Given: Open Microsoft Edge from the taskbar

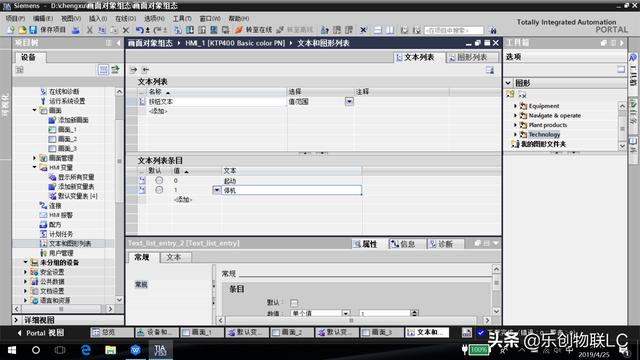Looking at the screenshot, I should pyautogui.click(x=86, y=350).
